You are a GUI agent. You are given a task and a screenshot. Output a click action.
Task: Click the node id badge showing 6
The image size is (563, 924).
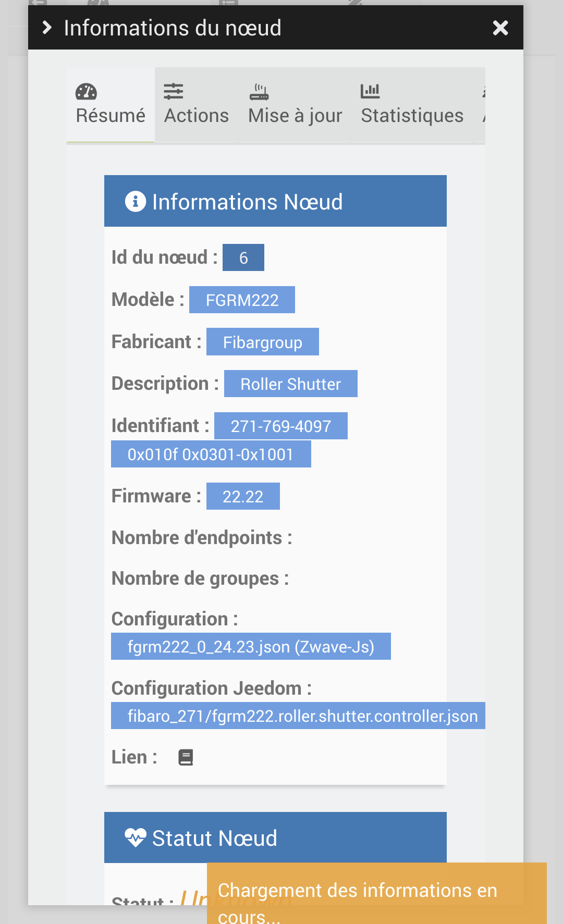click(243, 258)
